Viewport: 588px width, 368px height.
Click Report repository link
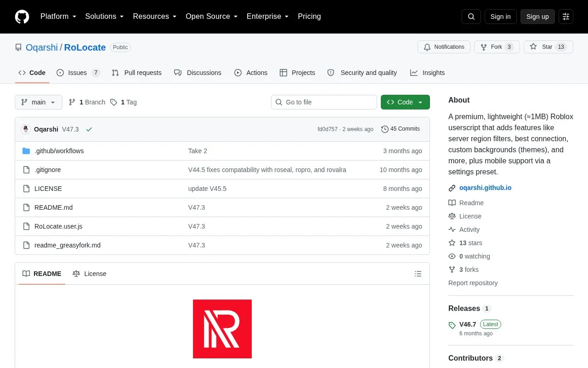coord(473,283)
